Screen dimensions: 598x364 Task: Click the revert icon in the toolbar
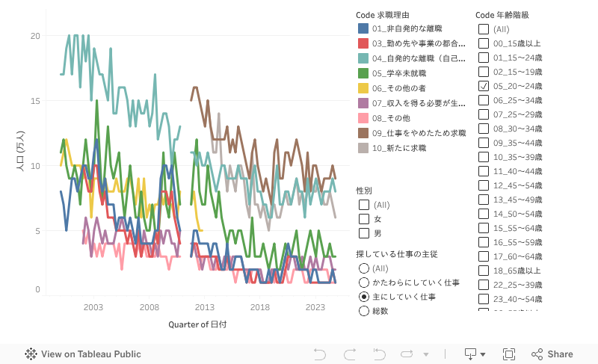[379, 354]
